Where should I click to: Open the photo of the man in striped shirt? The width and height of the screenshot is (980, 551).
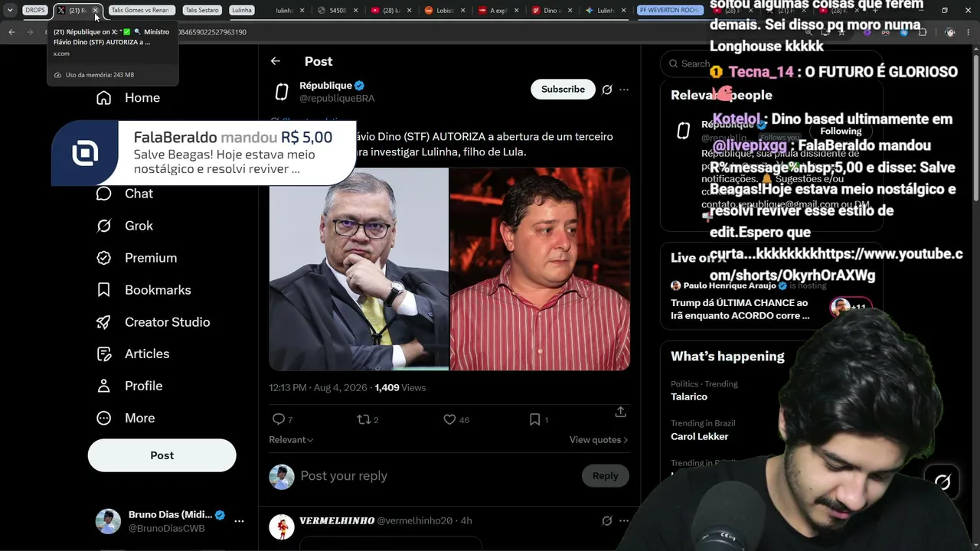click(x=540, y=269)
